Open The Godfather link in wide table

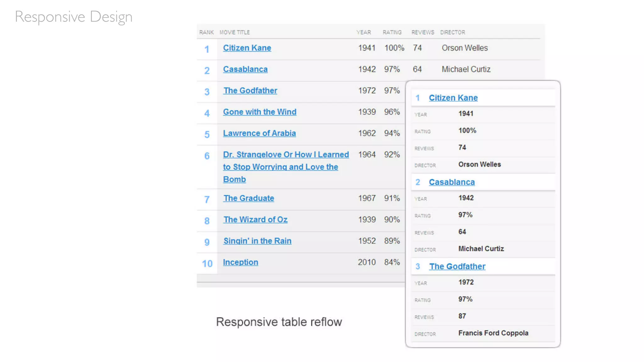[x=250, y=91]
